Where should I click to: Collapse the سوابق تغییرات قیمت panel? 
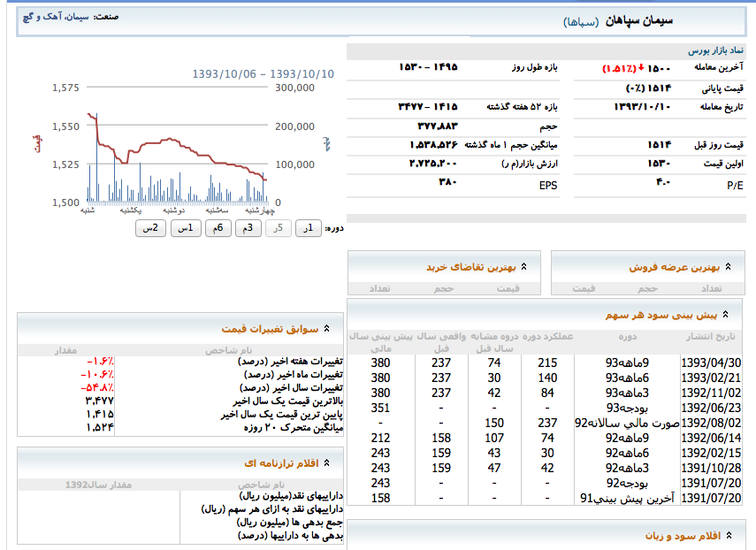[327, 328]
